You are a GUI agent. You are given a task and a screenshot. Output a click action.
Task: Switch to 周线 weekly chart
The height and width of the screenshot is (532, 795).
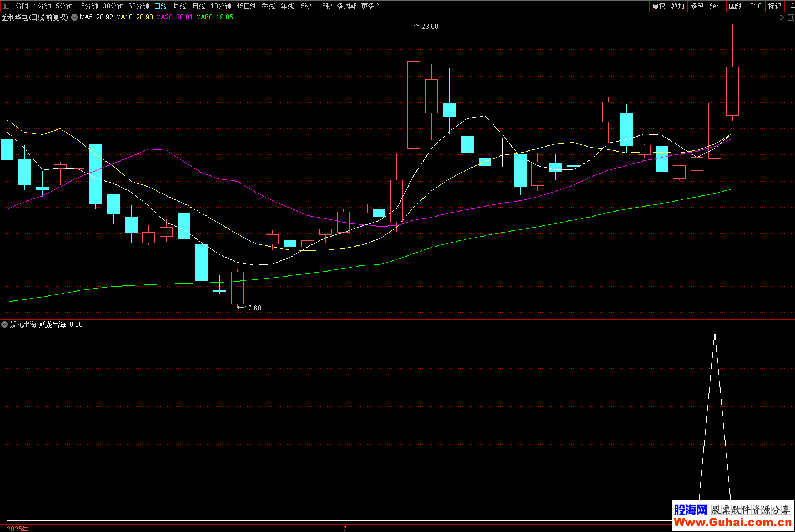180,6
